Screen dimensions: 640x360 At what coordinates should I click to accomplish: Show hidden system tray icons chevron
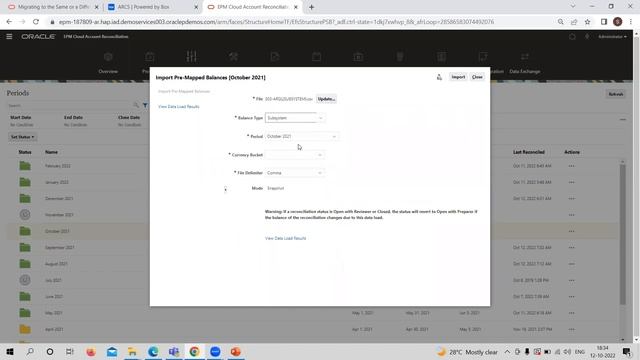[x=507, y=351]
